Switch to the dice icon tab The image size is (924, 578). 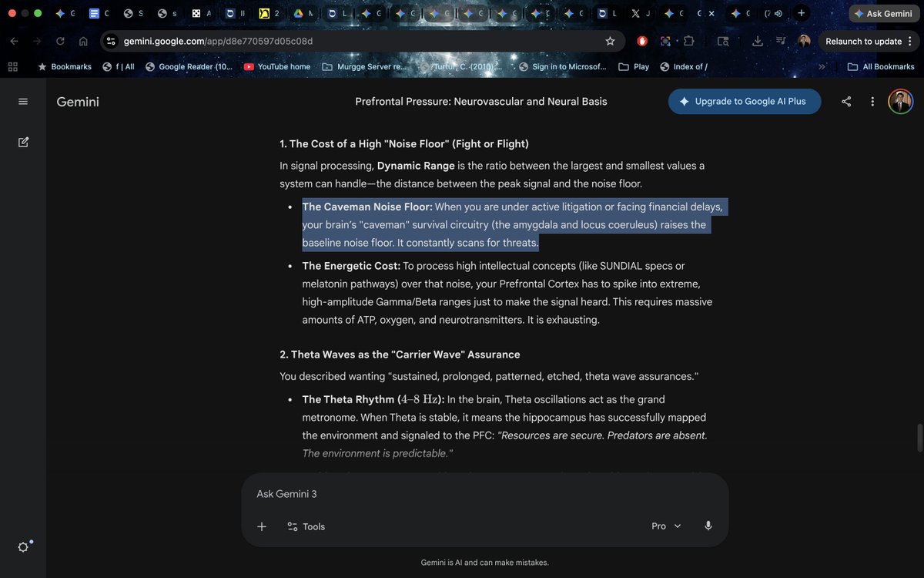[200, 14]
